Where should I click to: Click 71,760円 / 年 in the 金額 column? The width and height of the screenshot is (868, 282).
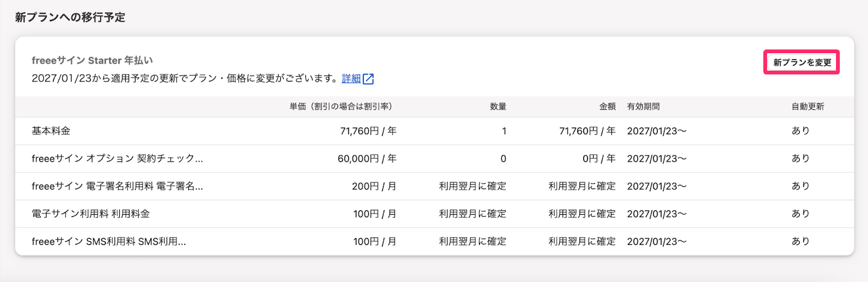pos(588,131)
